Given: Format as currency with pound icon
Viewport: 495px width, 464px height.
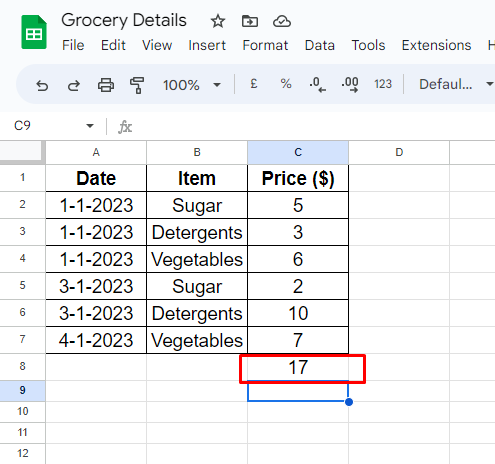Looking at the screenshot, I should 254,84.
